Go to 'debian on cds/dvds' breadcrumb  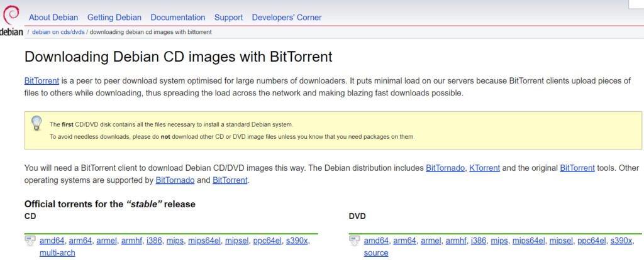point(58,32)
